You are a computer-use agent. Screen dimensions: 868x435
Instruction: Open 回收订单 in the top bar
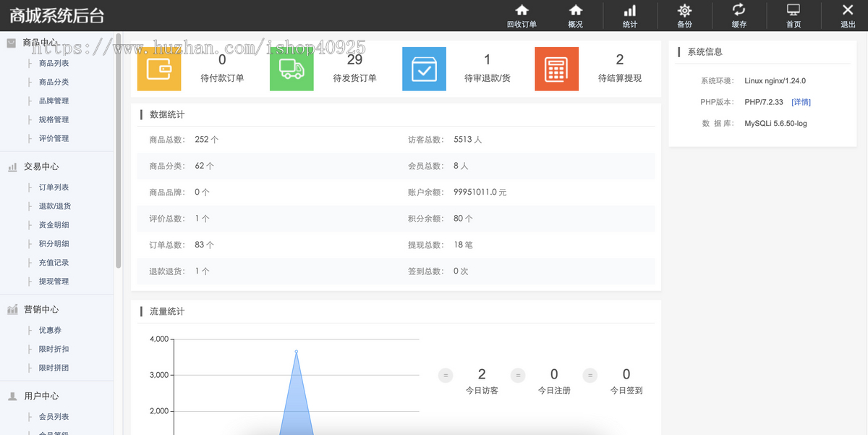[x=522, y=16]
